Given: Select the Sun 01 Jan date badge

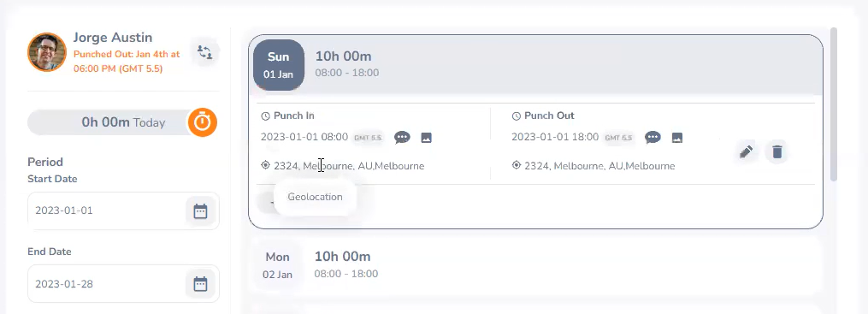Looking at the screenshot, I should tap(279, 65).
